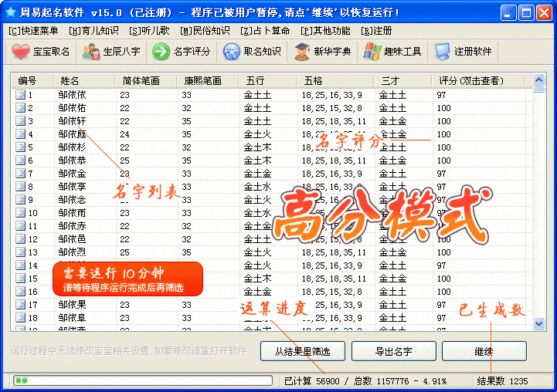This screenshot has height=392, width=557.
Task: Click the 新华字典 graduate icon
Action: coord(301,52)
